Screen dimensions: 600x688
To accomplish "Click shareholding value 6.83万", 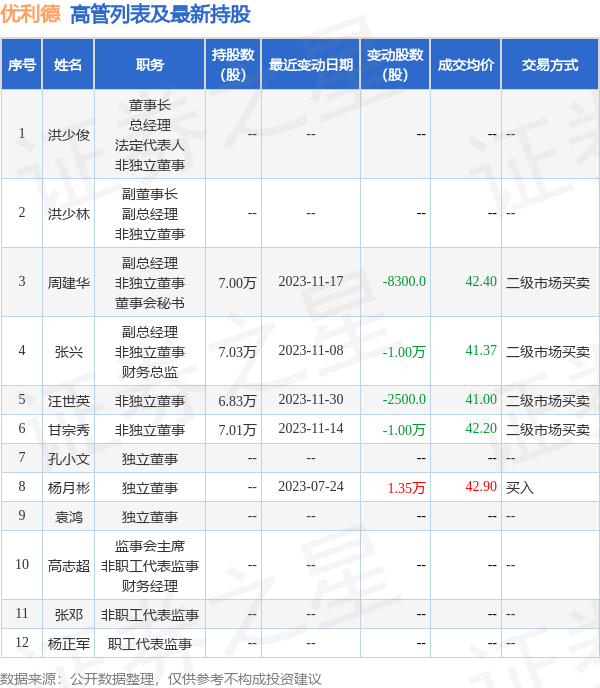I will click(x=237, y=401).
